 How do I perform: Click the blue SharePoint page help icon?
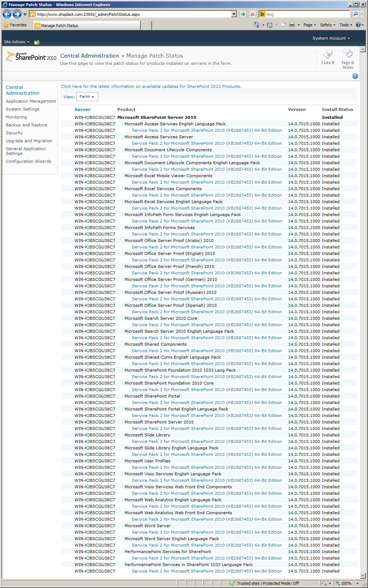pyautogui.click(x=355, y=76)
